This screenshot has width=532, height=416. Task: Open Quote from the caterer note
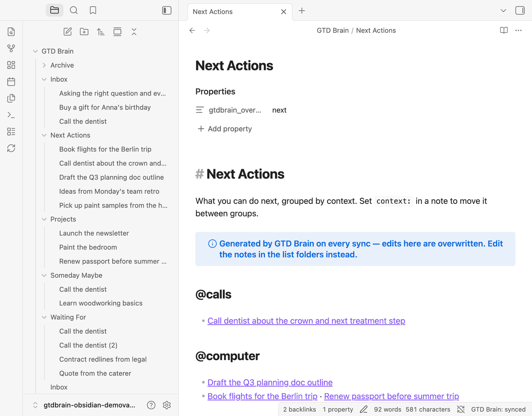(x=95, y=373)
